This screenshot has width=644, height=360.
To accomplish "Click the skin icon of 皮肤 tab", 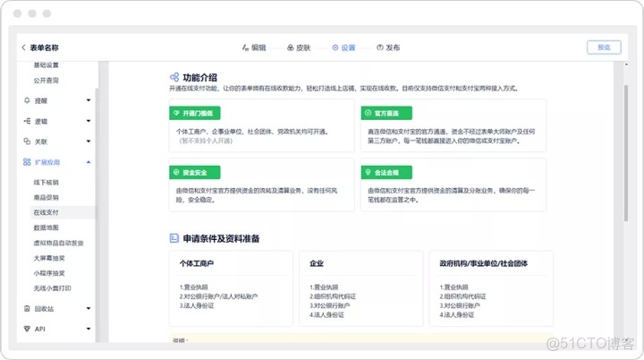I will (x=291, y=47).
